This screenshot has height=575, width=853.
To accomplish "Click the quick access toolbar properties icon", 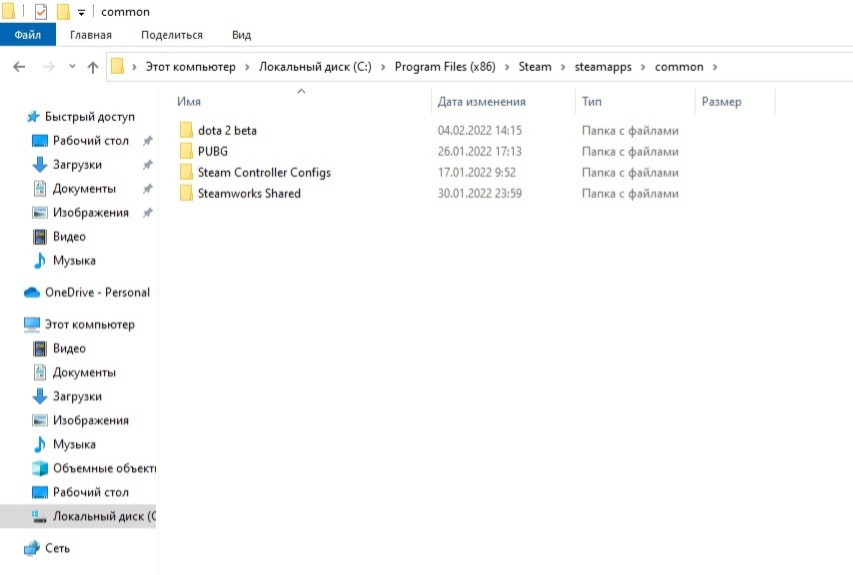I will [41, 11].
